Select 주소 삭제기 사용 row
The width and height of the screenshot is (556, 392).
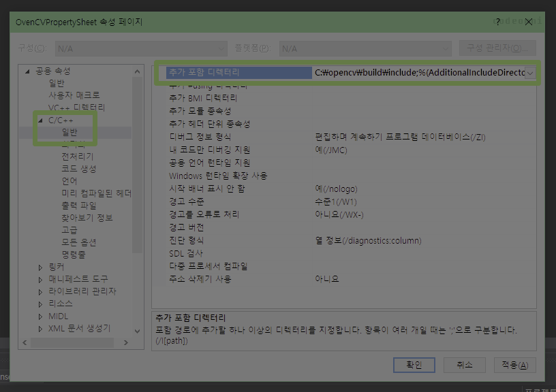point(200,279)
